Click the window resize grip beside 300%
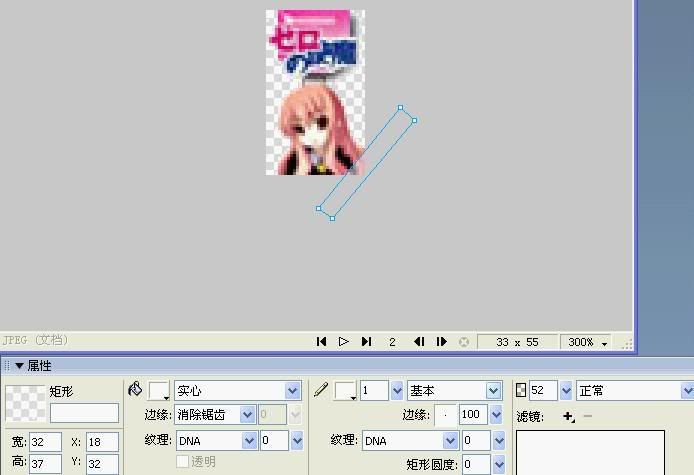This screenshot has width=694, height=475. (628, 344)
